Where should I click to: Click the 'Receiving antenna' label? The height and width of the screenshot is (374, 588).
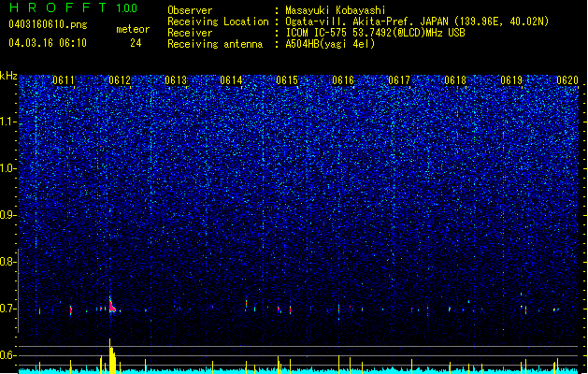tap(215, 44)
